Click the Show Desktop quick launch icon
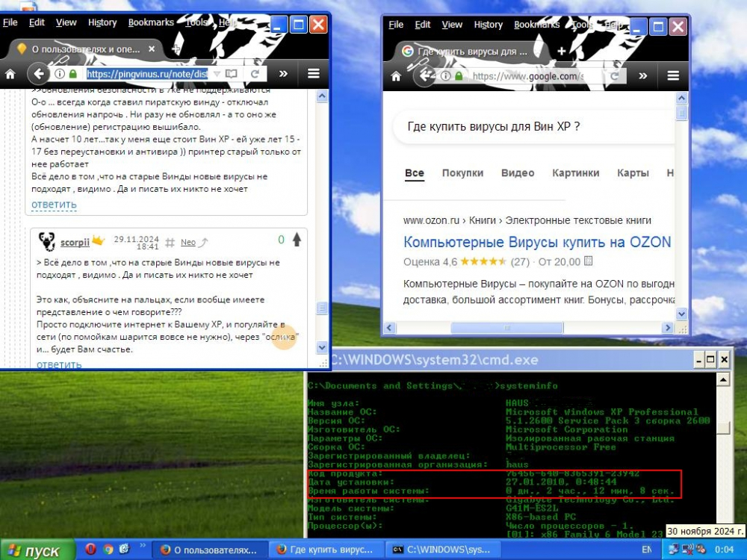Screen dimensions: 747x560 124,549
